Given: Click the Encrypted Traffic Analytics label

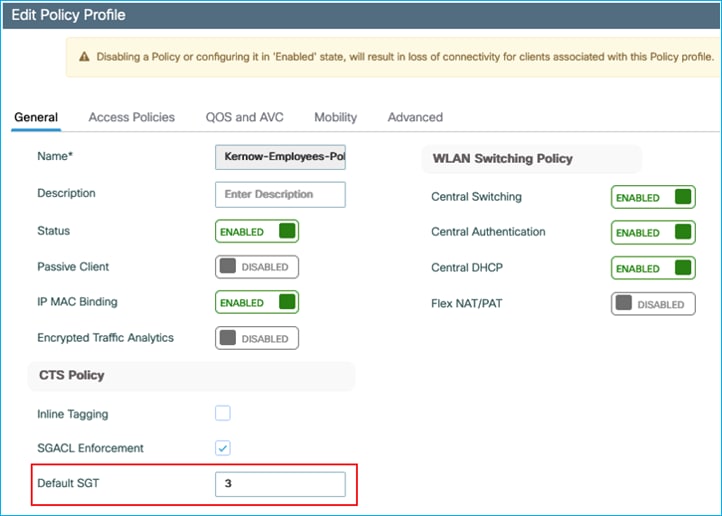Looking at the screenshot, I should pos(105,338).
